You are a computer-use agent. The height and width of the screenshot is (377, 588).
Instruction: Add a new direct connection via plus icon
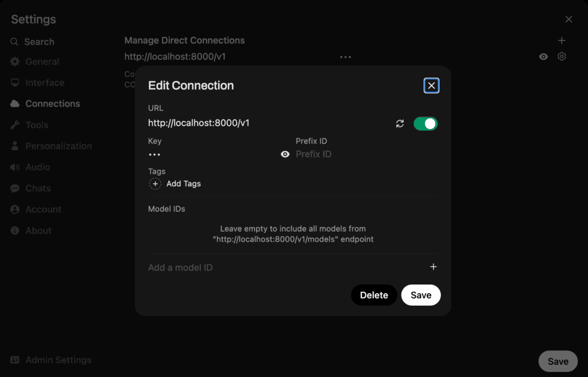tap(562, 40)
